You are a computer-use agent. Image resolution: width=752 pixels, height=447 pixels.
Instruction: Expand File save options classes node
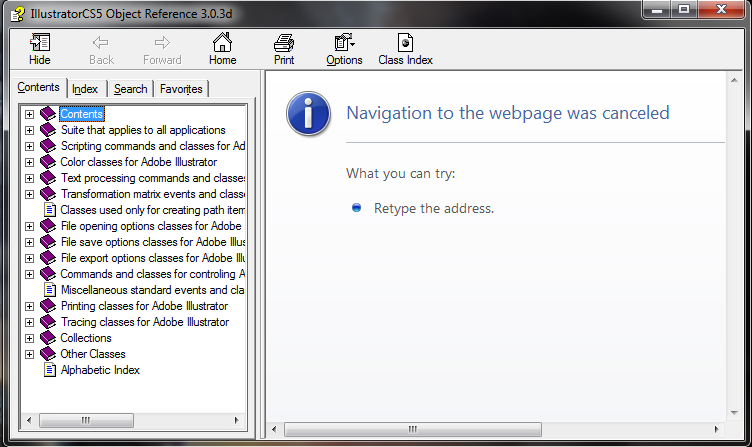tap(29, 242)
